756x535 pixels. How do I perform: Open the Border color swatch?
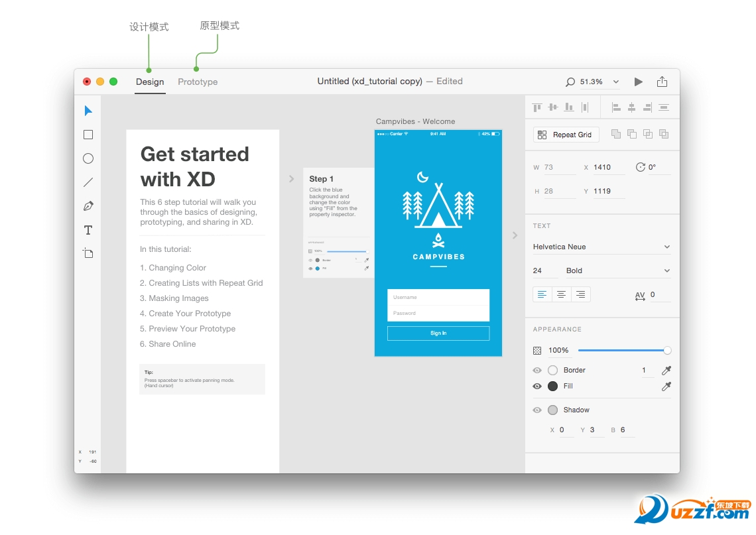[x=552, y=370]
